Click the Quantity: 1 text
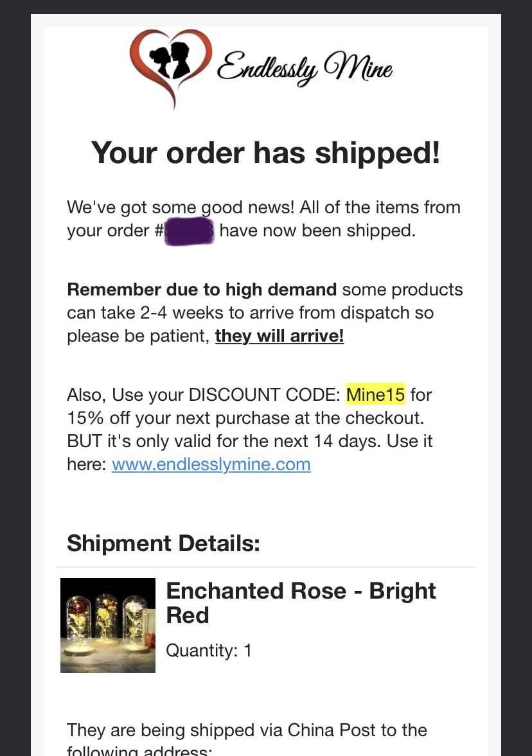Image resolution: width=532 pixels, height=756 pixels. (209, 651)
